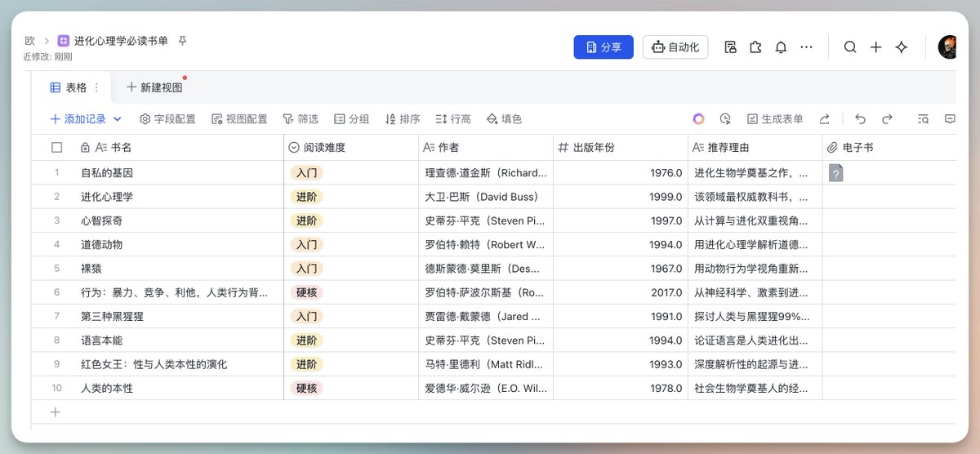
Task: Click the plus create-new icon in header
Action: [876, 47]
